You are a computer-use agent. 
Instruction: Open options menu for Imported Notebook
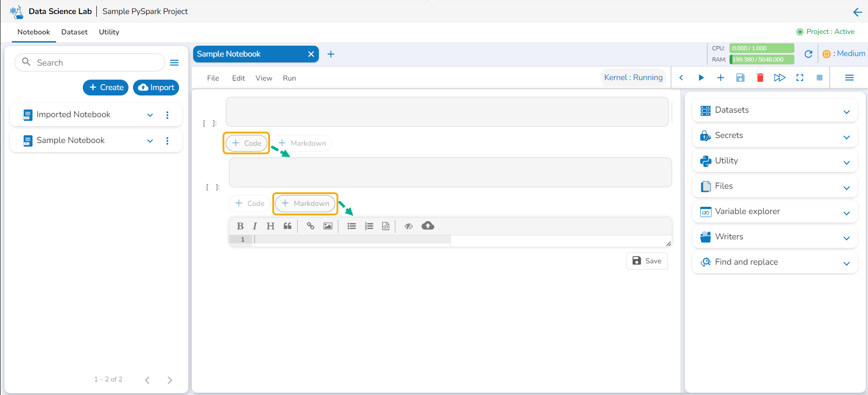[167, 115]
